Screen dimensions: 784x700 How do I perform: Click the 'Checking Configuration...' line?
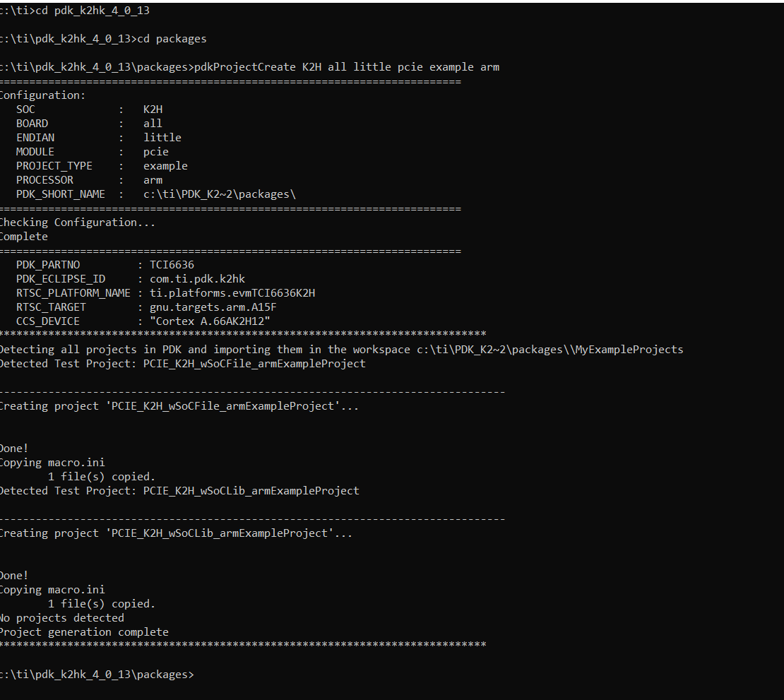[76, 223]
